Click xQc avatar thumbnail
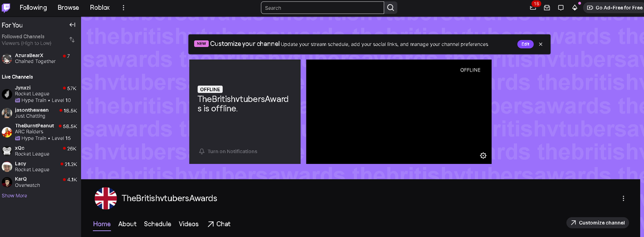The image size is (644, 237). (7, 151)
